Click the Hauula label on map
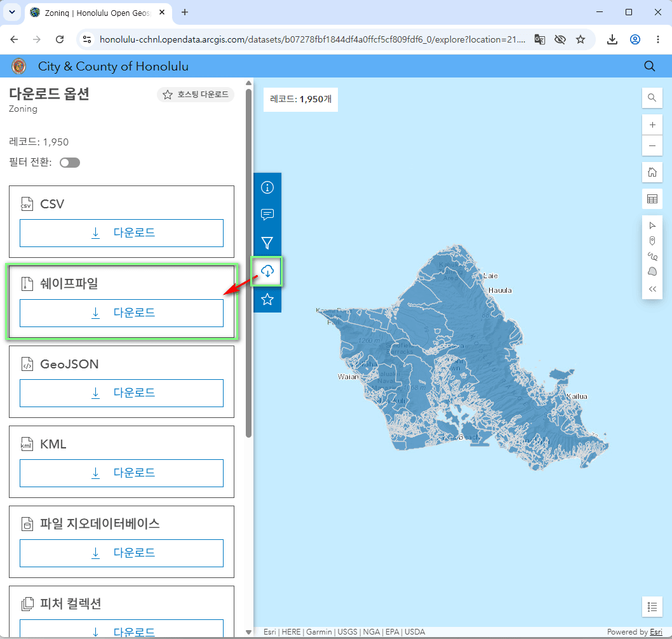Screen dimensions: 672x639 (500, 290)
